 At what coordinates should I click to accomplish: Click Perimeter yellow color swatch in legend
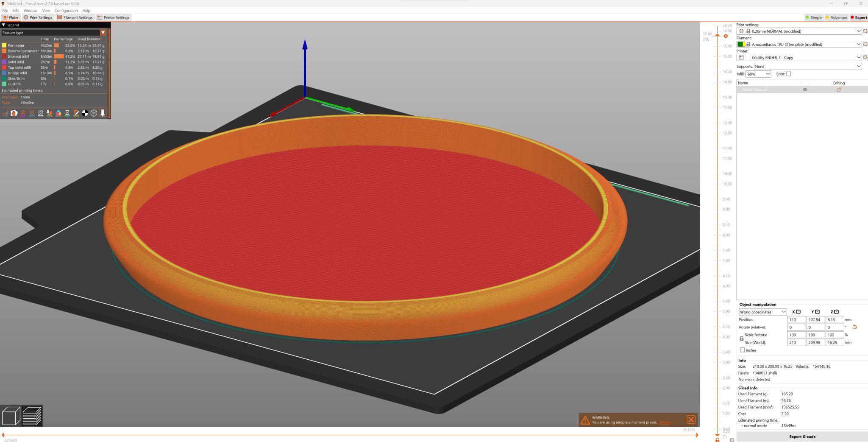4,45
